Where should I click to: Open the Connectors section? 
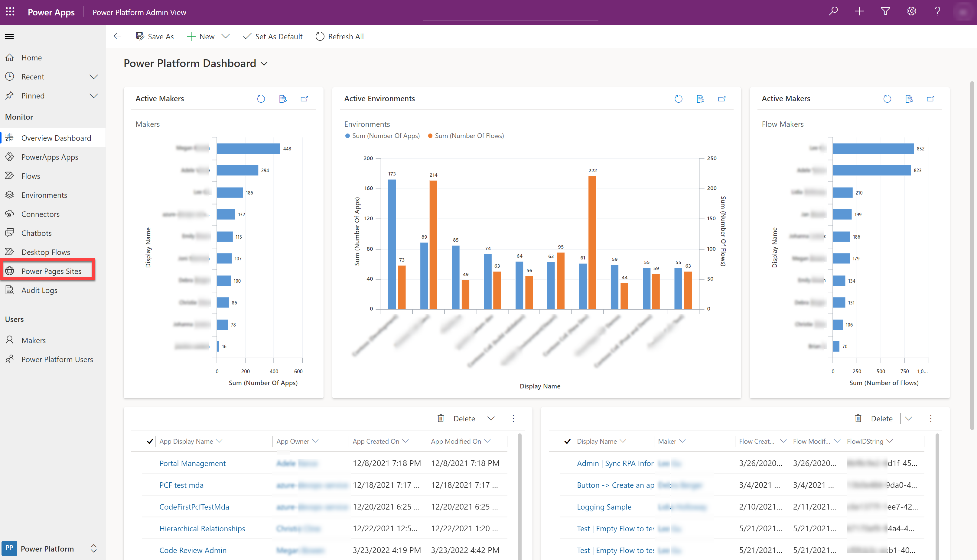[x=40, y=214]
